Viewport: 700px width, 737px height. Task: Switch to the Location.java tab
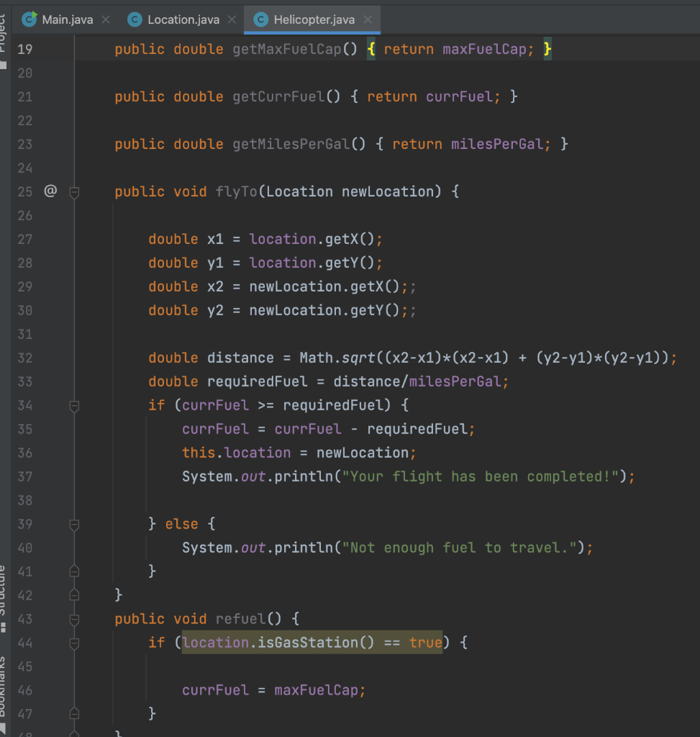tap(178, 19)
